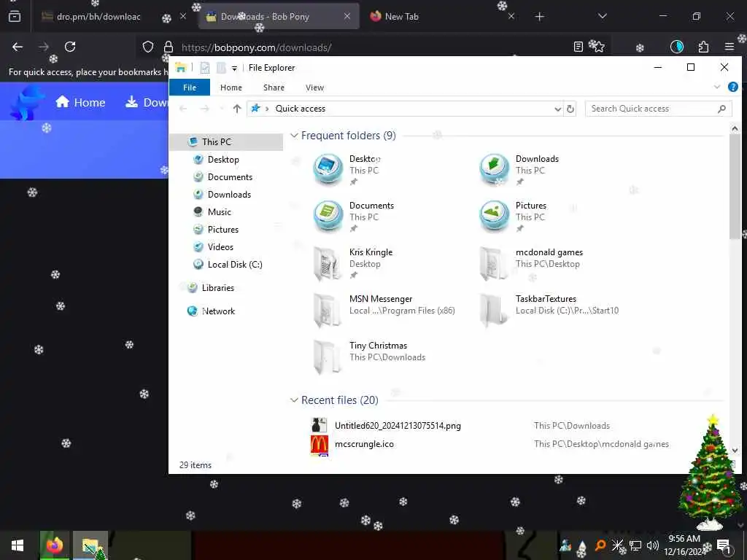
Task: Select Videos in navigation pane
Action: pos(220,247)
